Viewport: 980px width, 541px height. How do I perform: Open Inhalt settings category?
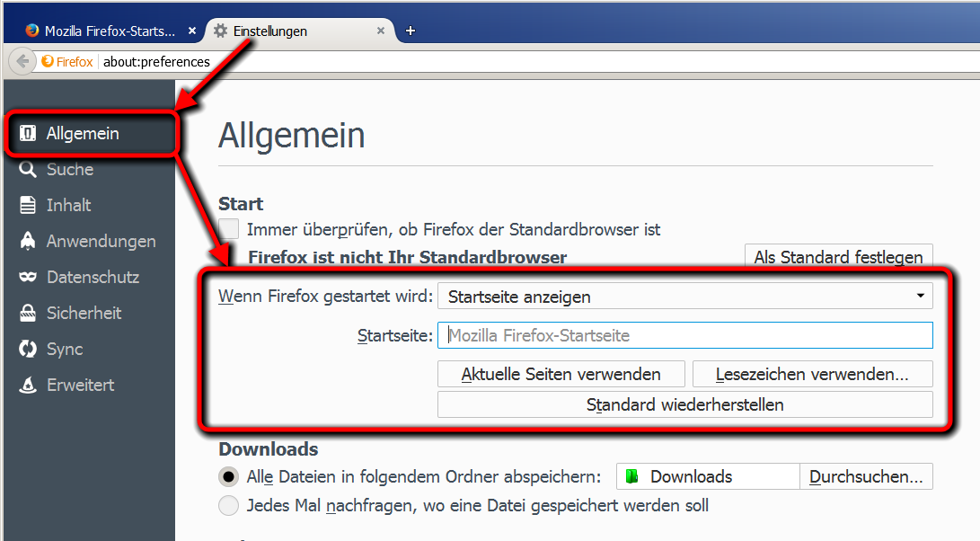pyautogui.click(x=69, y=205)
